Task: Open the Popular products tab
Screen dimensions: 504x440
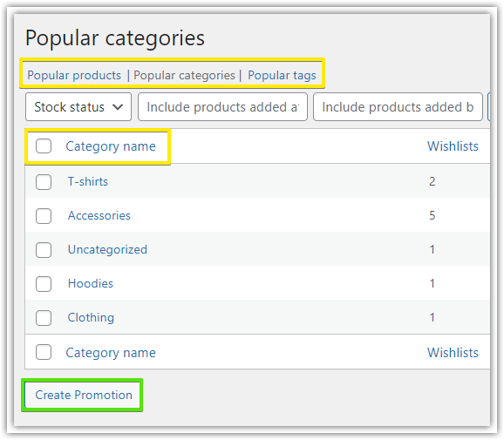Action: tap(74, 76)
